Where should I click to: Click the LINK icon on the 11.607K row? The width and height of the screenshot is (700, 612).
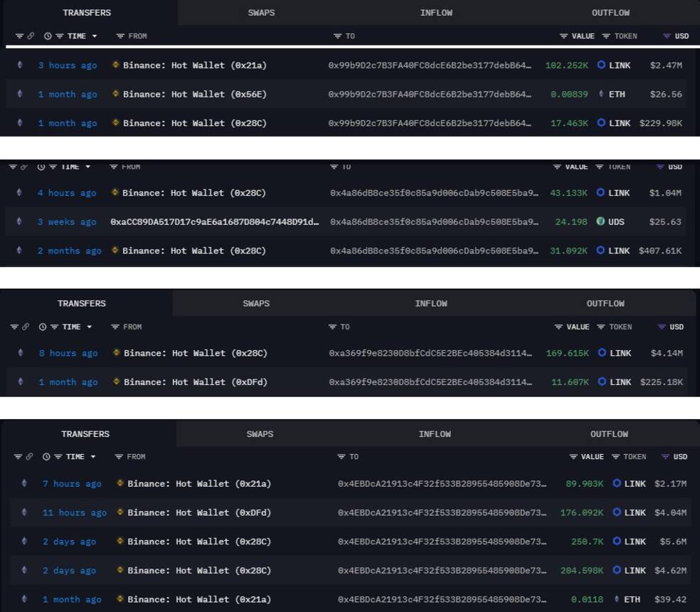tap(602, 381)
